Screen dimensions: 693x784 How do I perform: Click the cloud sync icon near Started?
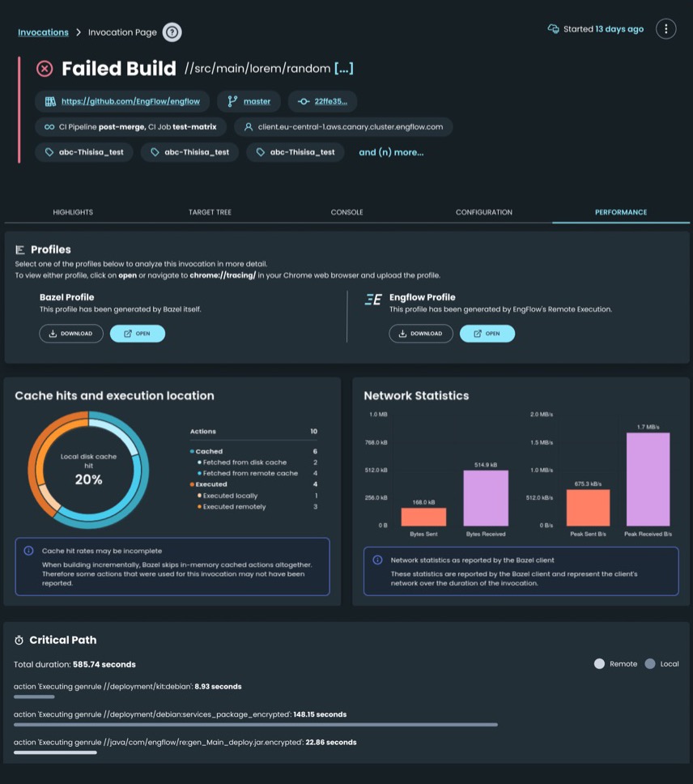[553, 29]
